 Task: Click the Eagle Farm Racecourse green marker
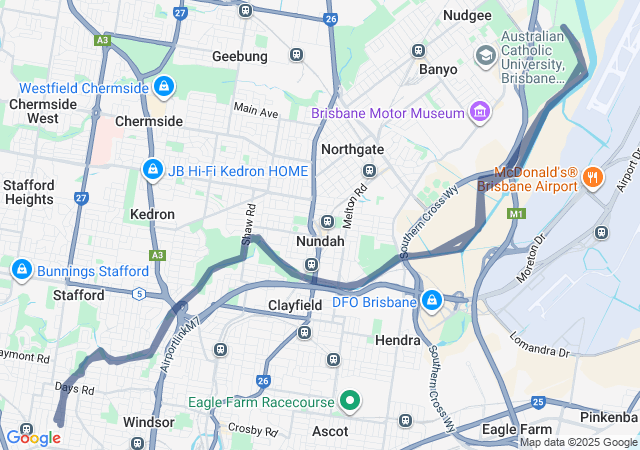pyautogui.click(x=349, y=401)
